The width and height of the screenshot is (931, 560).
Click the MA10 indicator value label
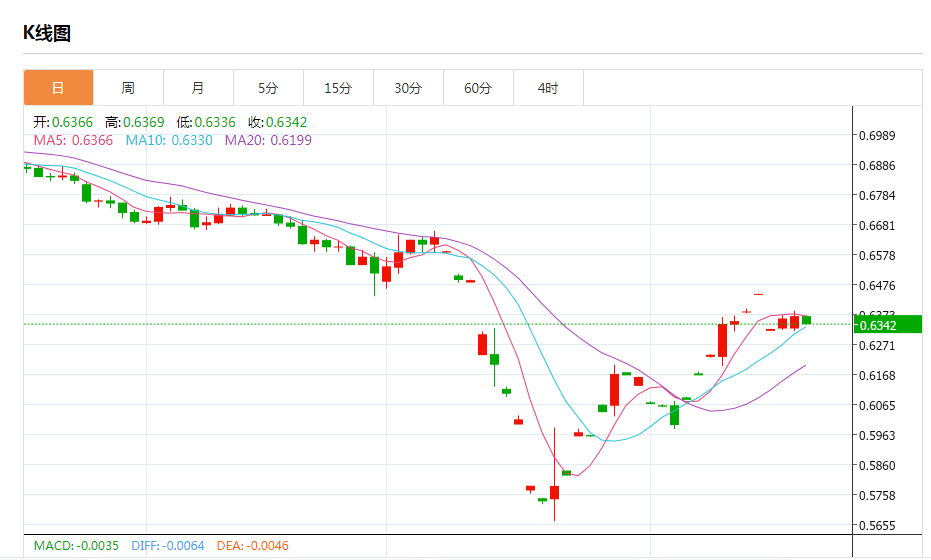click(x=169, y=140)
